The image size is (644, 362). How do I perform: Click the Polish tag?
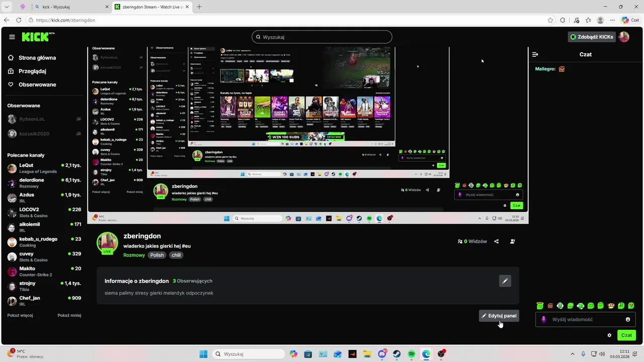click(x=157, y=255)
